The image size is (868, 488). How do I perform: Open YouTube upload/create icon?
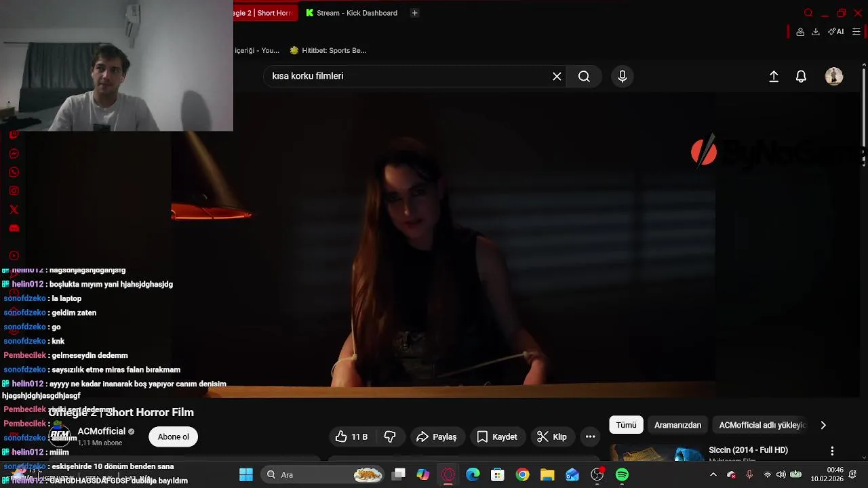pyautogui.click(x=774, y=77)
